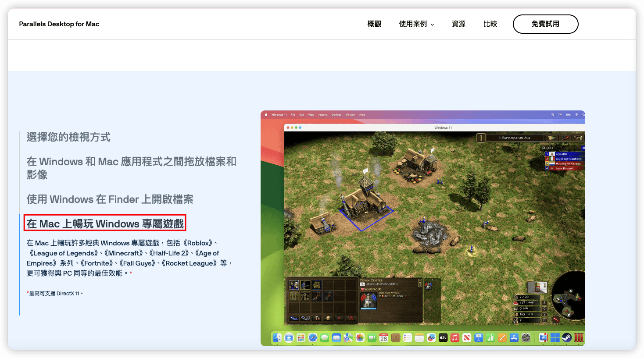The width and height of the screenshot is (644, 358).
Task: Open Photos from the pictured dock
Action: click(x=360, y=338)
